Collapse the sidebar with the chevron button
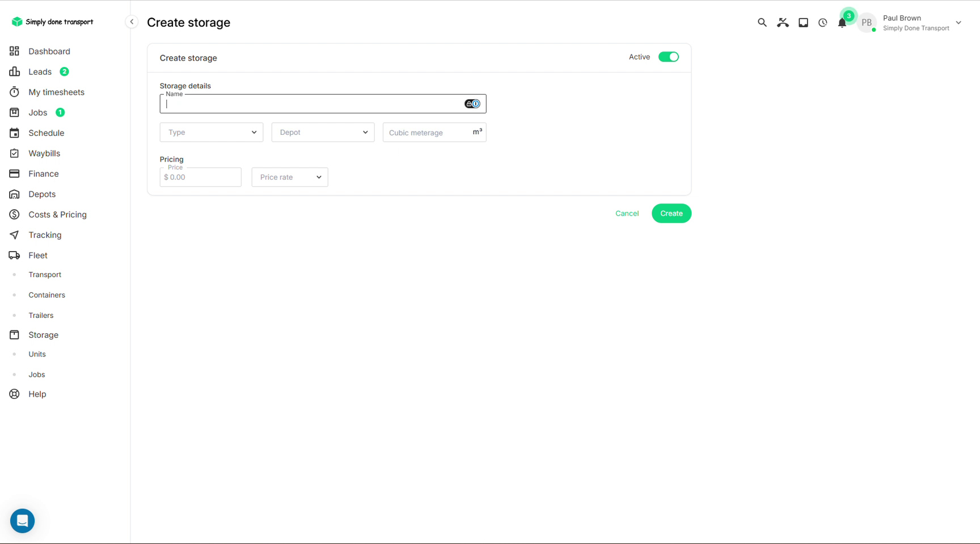This screenshot has width=980, height=544. click(132, 22)
